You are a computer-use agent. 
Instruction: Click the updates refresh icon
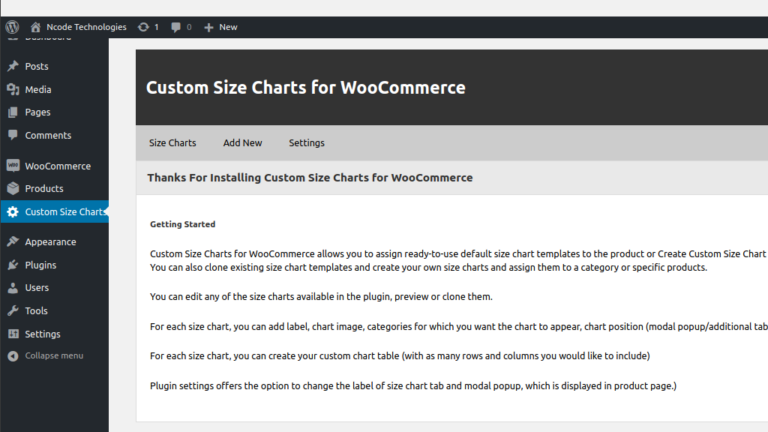click(144, 27)
